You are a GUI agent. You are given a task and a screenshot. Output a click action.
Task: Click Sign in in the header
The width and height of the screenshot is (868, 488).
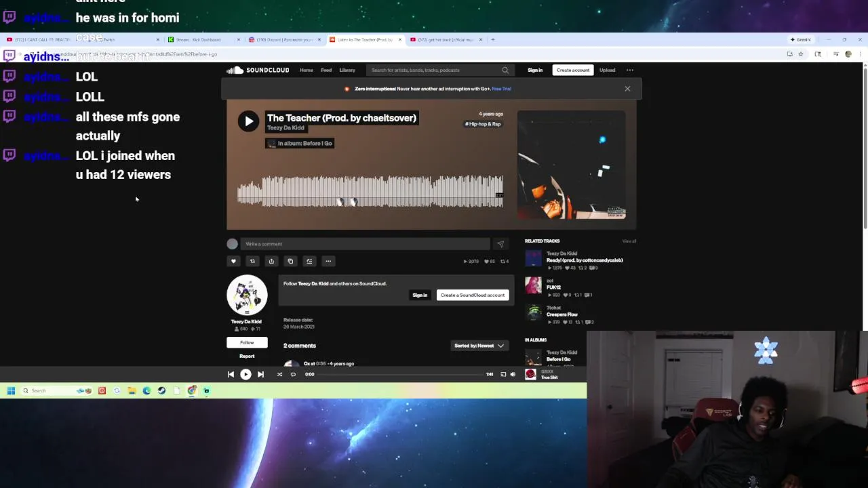click(x=535, y=70)
